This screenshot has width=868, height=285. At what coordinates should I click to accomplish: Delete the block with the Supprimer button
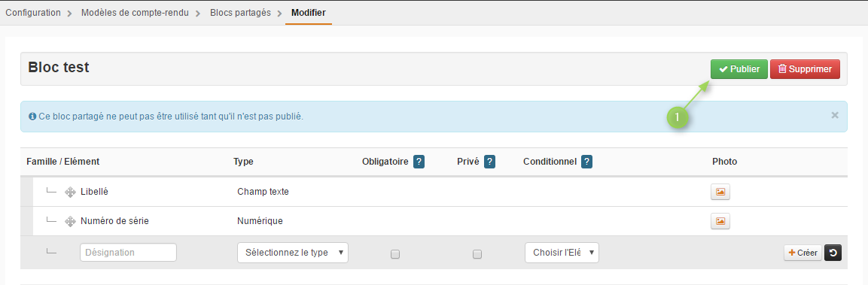(805, 69)
